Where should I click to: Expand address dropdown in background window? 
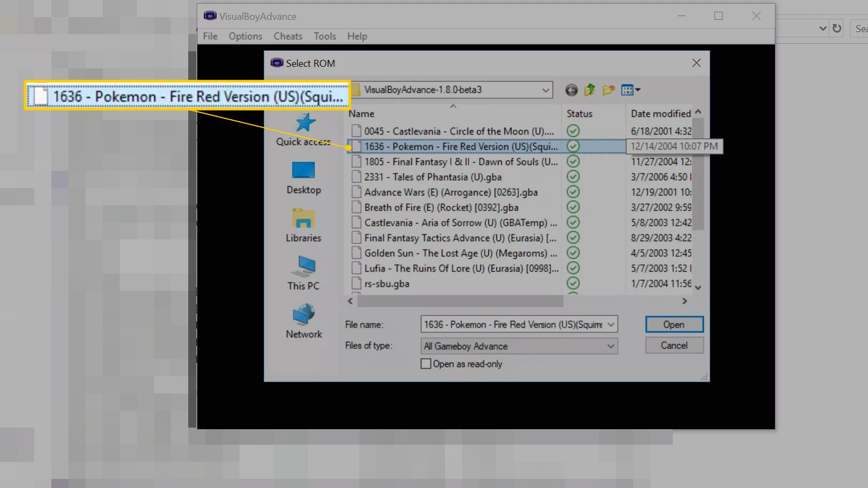coord(823,28)
